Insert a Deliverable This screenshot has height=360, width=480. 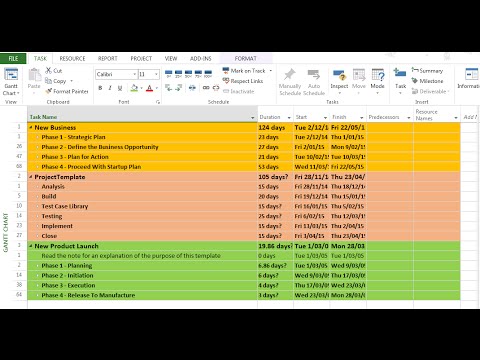point(430,91)
